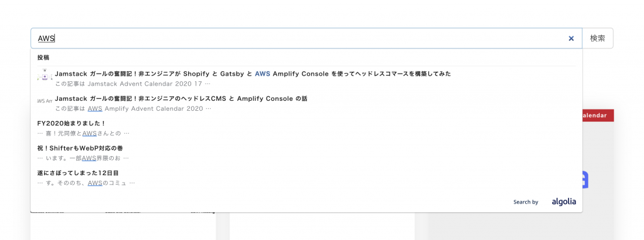Image resolution: width=644 pixels, height=240 pixels.
Task: Open the 遂にさぼってしまった12日目 post
Action: point(77,173)
